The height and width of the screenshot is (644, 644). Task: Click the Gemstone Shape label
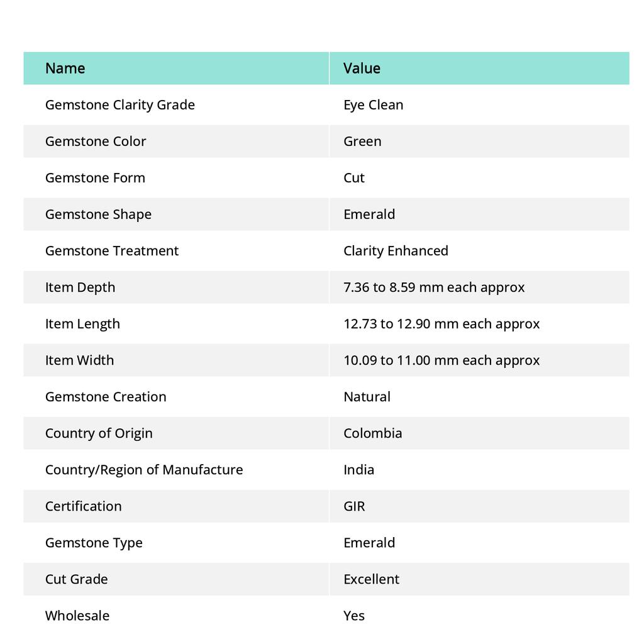[x=98, y=214]
